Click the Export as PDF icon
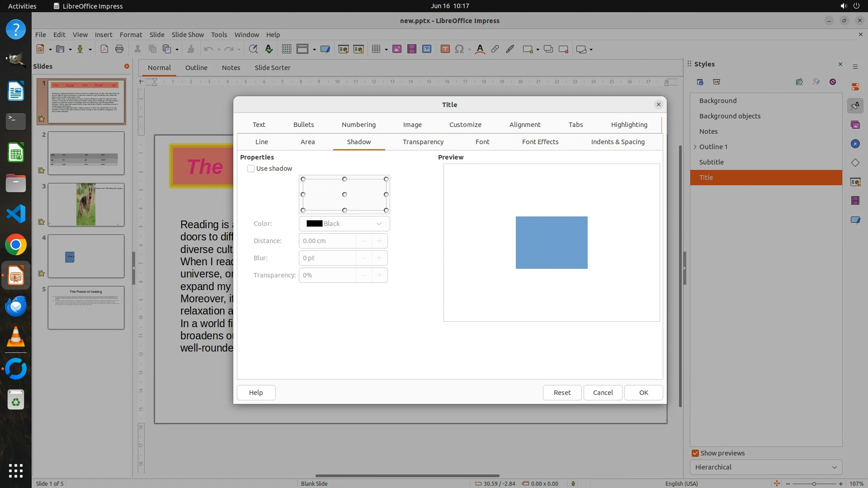The height and width of the screenshot is (488, 868). point(104,49)
